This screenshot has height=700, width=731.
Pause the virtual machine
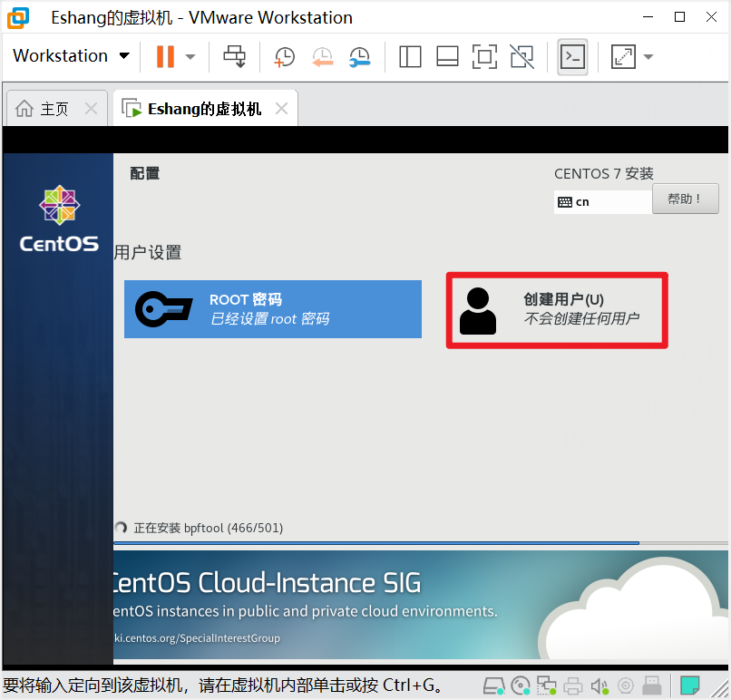[165, 56]
